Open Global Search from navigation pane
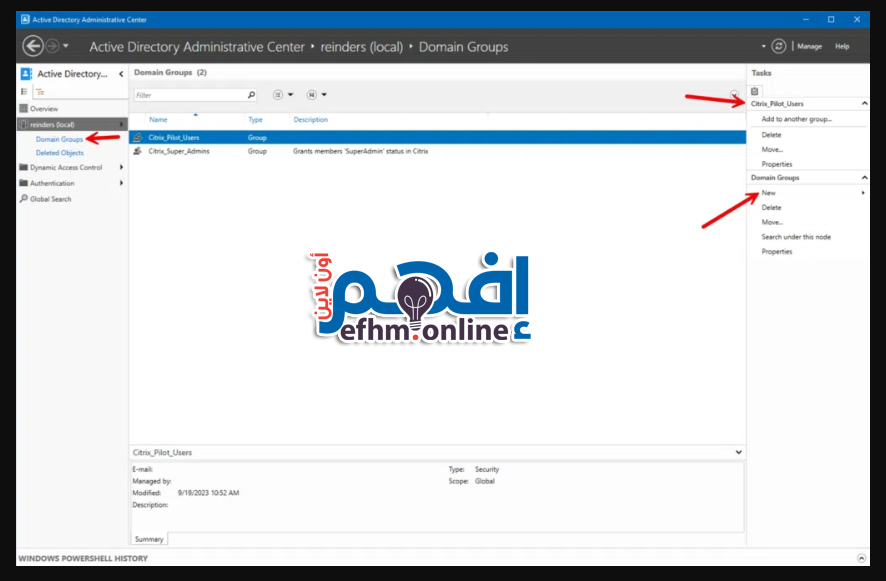This screenshot has height=581, width=886. click(x=50, y=199)
